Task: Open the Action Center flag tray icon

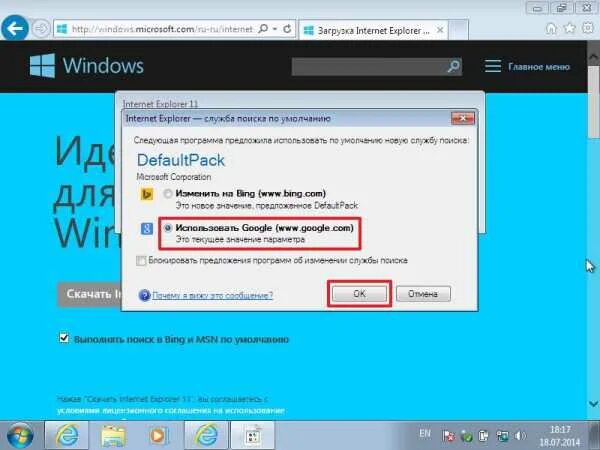Action: pyautogui.click(x=448, y=436)
